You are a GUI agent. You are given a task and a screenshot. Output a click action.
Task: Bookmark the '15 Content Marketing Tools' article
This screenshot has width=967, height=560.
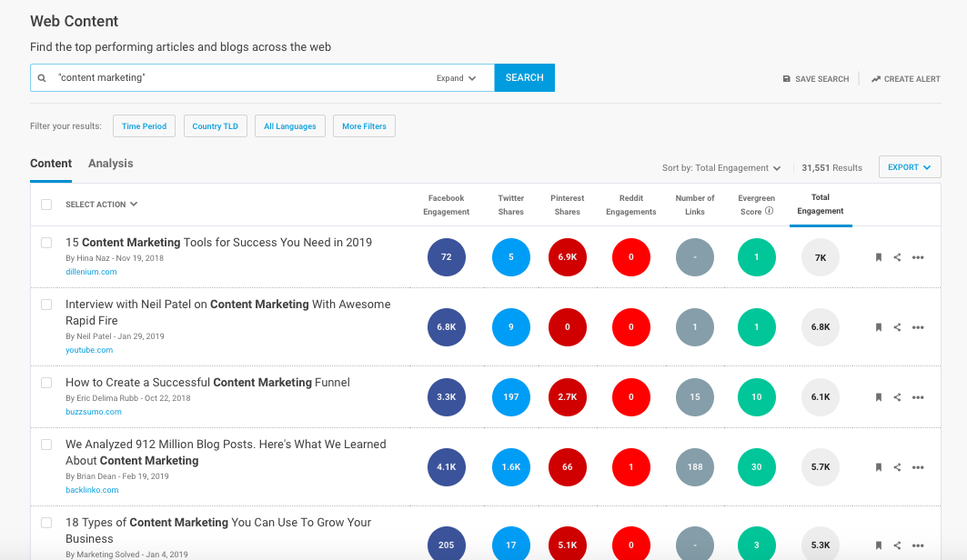[878, 257]
